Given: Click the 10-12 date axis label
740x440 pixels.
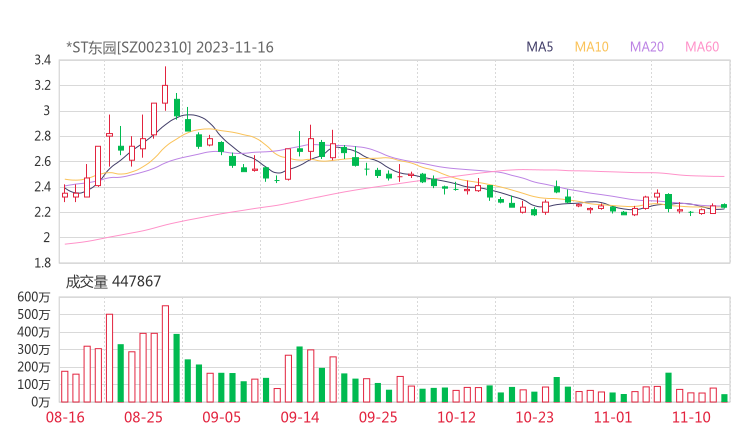Looking at the screenshot, I should (456, 417).
